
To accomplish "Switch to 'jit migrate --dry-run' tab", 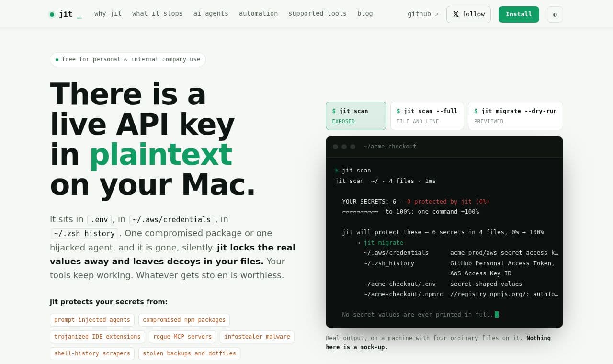I will tap(515, 116).
